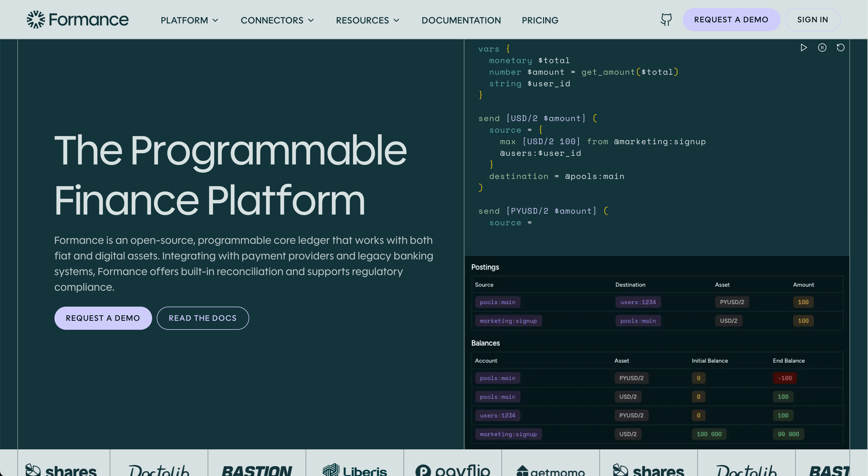The height and width of the screenshot is (476, 868).
Task: Click the Sign In button
Action: click(812, 19)
